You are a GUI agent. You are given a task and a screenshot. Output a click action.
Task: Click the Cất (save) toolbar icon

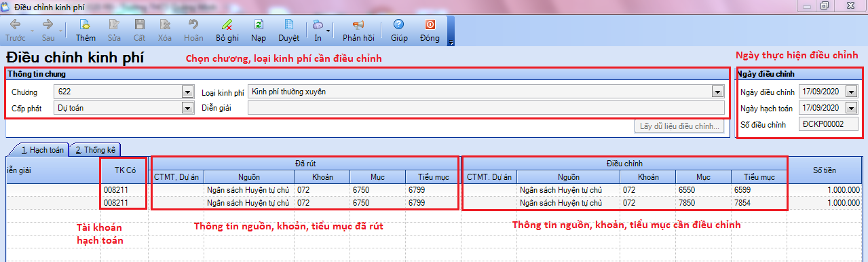pos(139,24)
